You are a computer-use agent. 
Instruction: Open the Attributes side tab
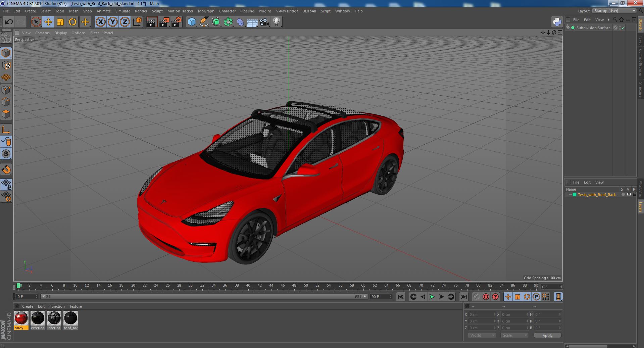(640, 189)
